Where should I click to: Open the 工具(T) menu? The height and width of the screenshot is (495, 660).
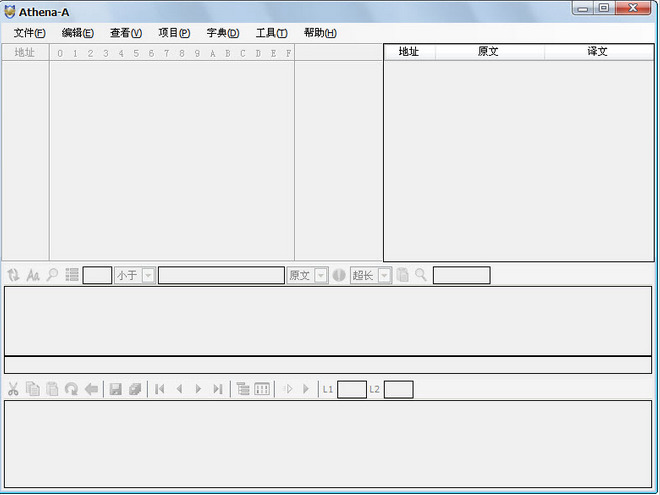[271, 33]
